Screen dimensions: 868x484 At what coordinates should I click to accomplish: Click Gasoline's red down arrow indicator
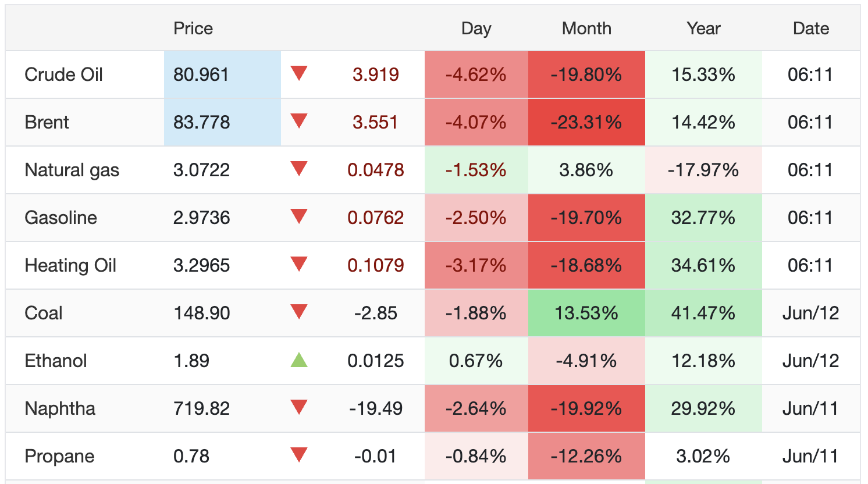tap(299, 216)
